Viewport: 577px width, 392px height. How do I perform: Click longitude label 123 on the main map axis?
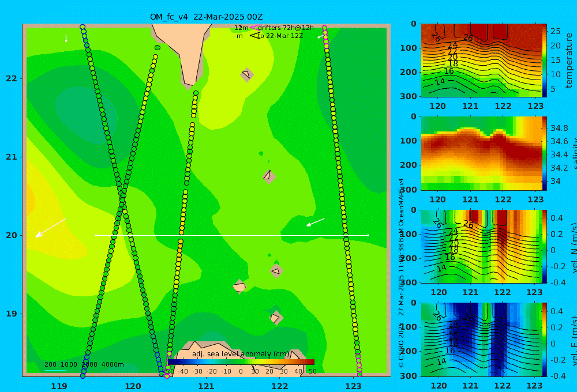354,386
